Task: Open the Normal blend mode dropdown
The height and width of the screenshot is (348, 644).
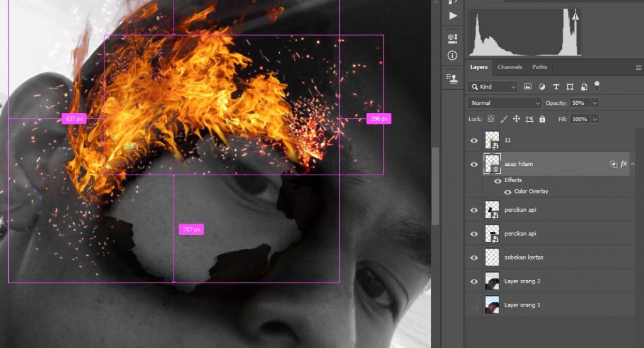Action: [504, 103]
